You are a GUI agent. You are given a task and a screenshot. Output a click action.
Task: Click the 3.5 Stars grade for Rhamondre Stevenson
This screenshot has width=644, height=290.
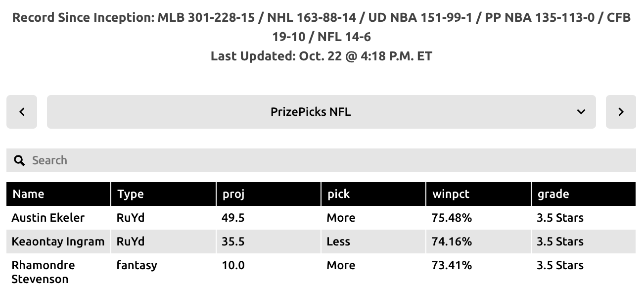click(559, 265)
